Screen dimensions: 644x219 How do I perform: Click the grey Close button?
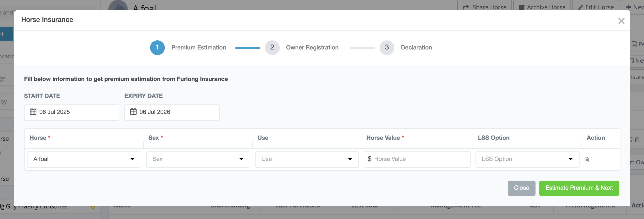click(x=521, y=188)
